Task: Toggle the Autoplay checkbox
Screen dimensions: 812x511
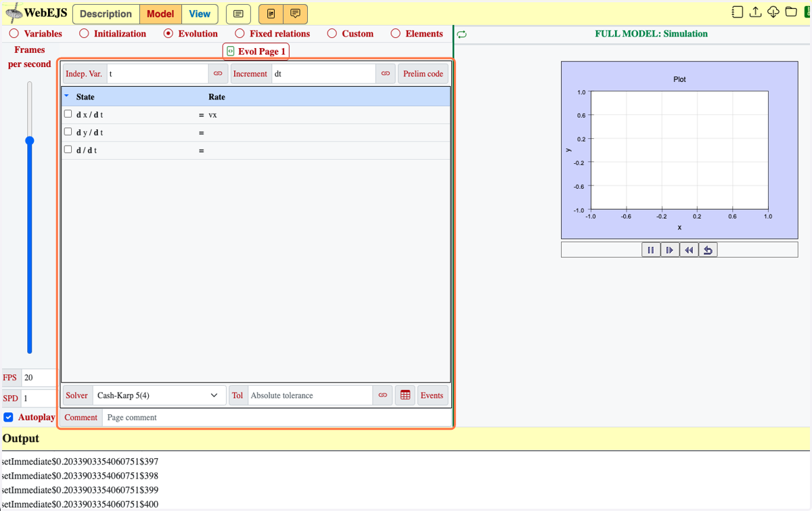Action: [9, 417]
